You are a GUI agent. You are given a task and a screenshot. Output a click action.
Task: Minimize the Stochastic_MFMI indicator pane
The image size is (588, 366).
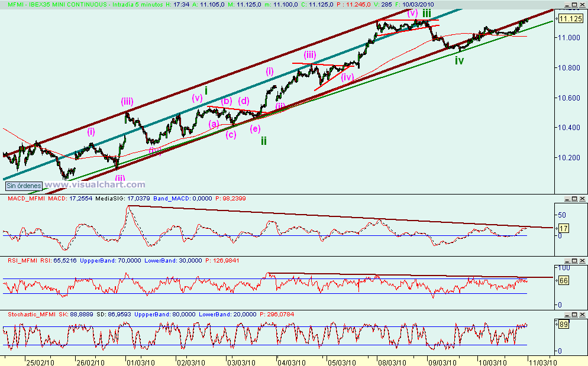click(568, 315)
